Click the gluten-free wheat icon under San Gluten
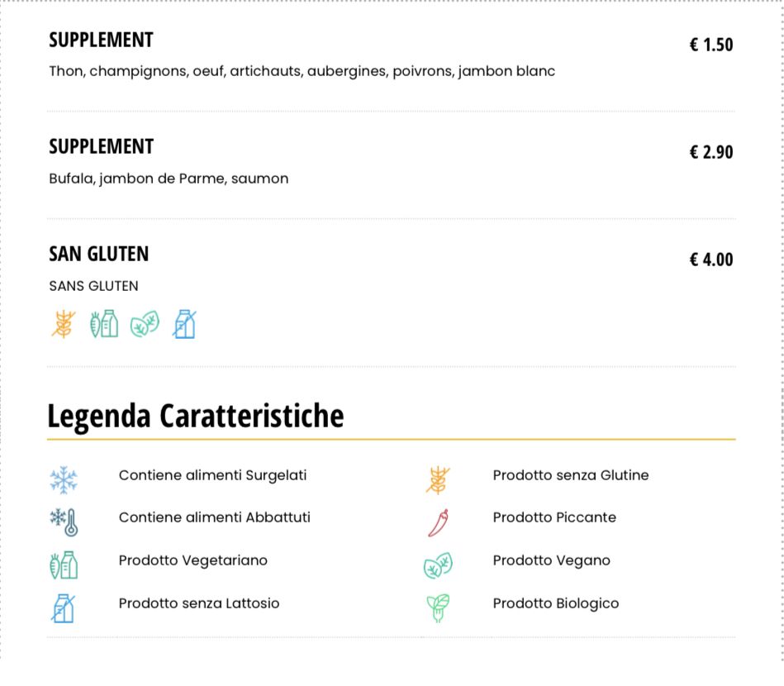This screenshot has height=686, width=784. [64, 324]
